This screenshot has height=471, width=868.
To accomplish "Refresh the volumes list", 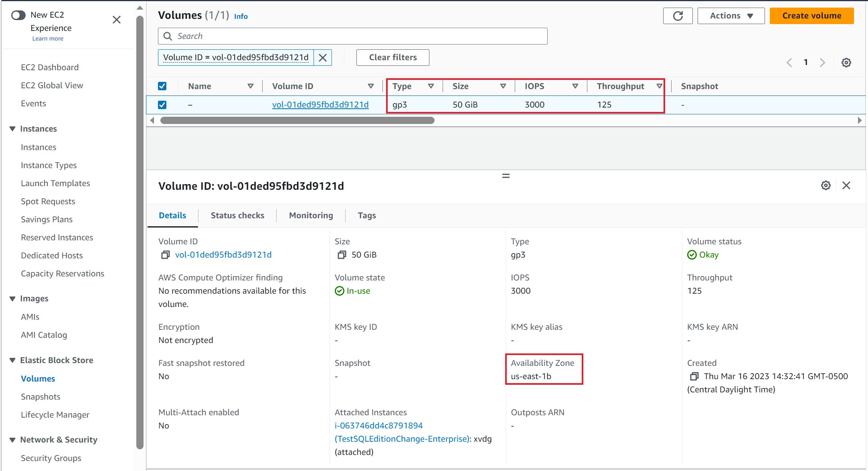I will point(678,16).
